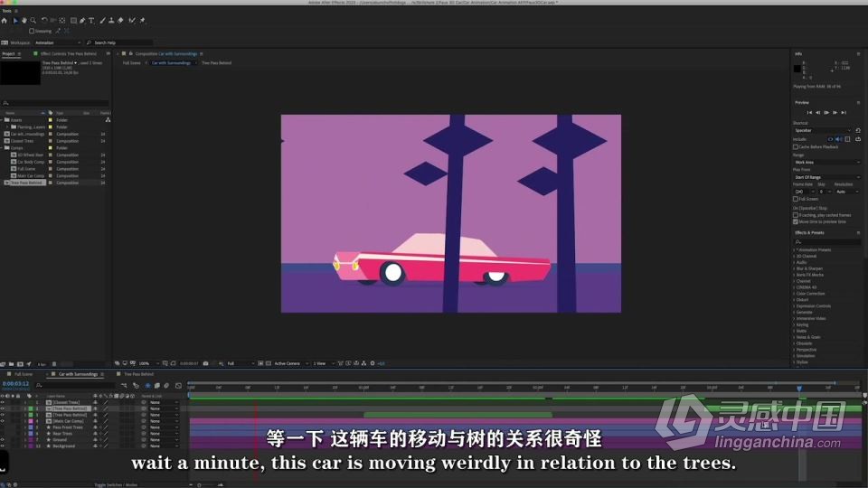Switch to Effect Controls Tree Pass Behind tab
Image resolution: width=868 pixels, height=488 pixels.
point(68,53)
